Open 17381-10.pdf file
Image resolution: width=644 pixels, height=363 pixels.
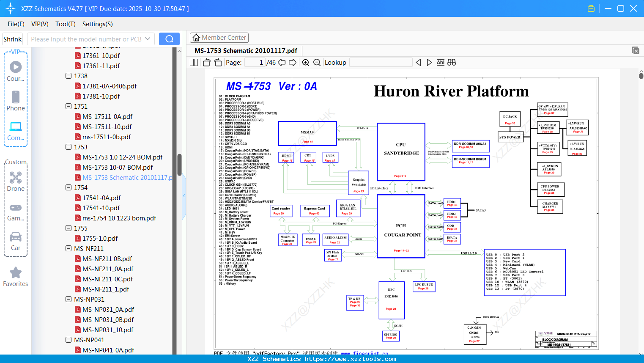click(x=101, y=96)
